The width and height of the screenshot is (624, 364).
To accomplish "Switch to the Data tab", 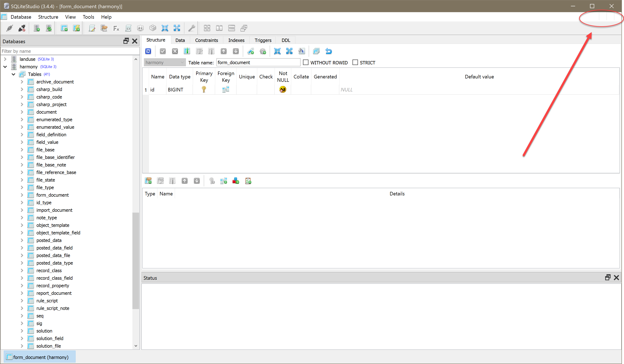I will (x=180, y=40).
